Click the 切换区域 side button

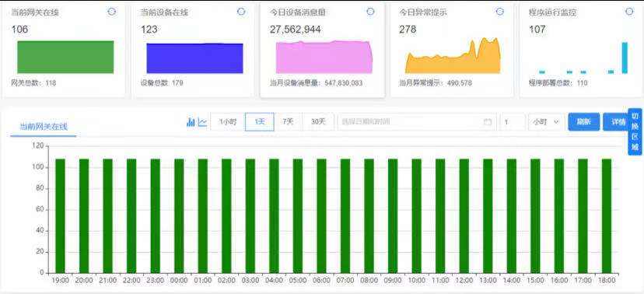click(635, 131)
